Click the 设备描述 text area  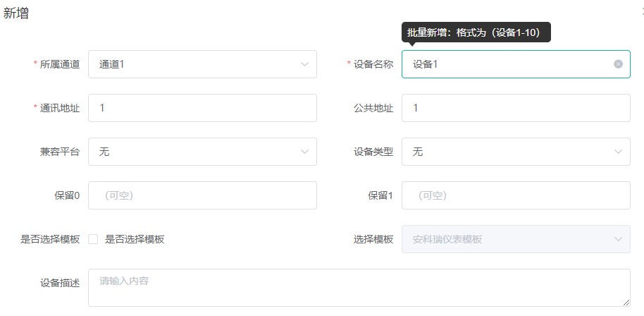[x=359, y=288]
